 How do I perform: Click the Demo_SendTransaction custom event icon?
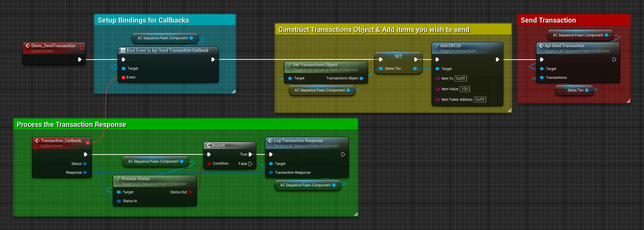tap(28, 46)
